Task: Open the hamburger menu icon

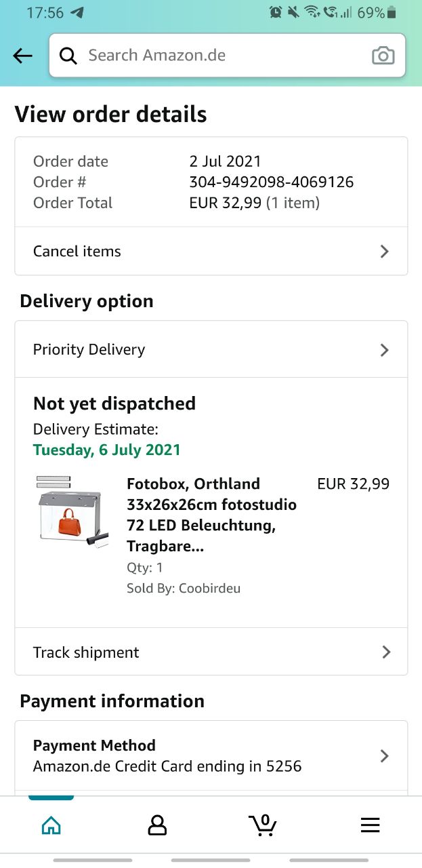Action: click(370, 825)
